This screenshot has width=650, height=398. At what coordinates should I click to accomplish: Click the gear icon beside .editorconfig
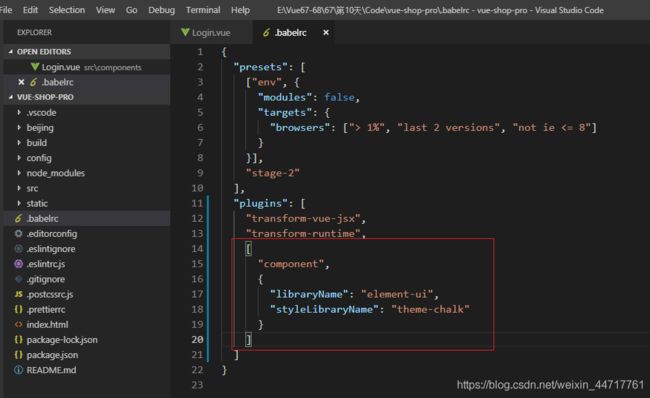click(18, 234)
